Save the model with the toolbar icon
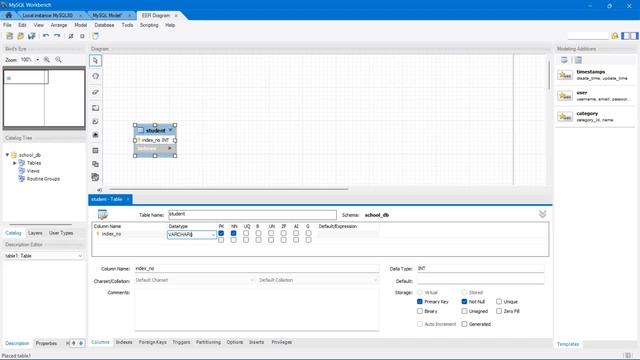 (31, 36)
